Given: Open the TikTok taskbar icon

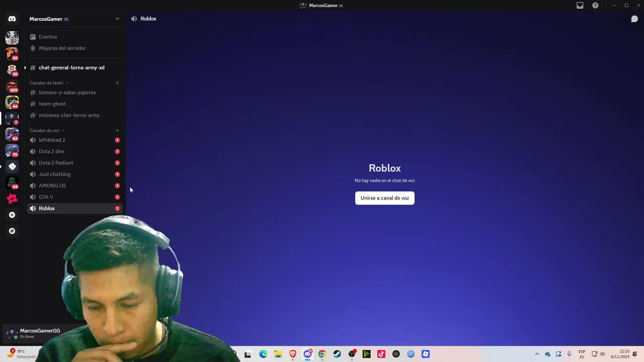Looking at the screenshot, I should [x=381, y=354].
